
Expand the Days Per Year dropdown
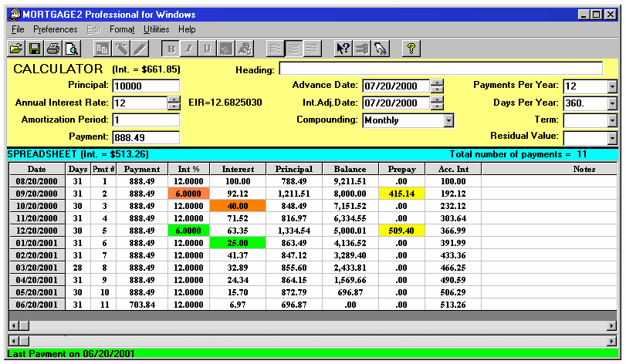[612, 103]
